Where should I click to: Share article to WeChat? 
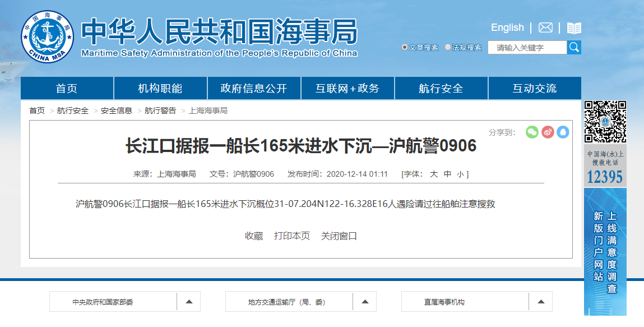tap(532, 132)
